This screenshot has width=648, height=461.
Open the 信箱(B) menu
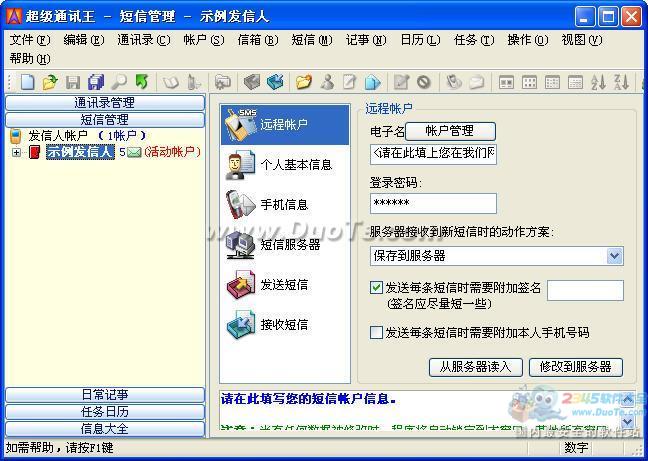coord(258,40)
